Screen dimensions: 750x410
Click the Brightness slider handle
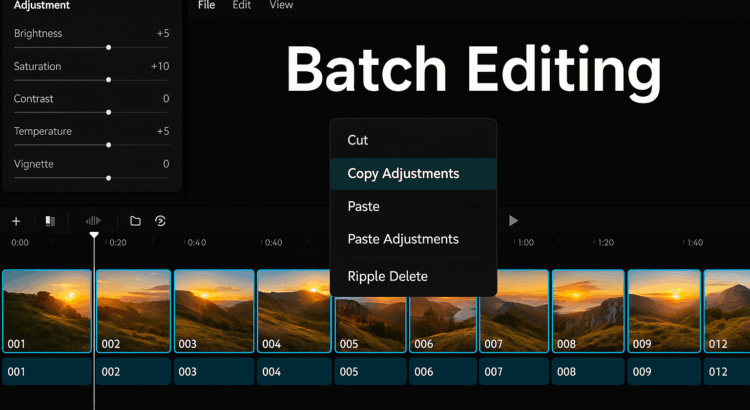pyautogui.click(x=108, y=47)
